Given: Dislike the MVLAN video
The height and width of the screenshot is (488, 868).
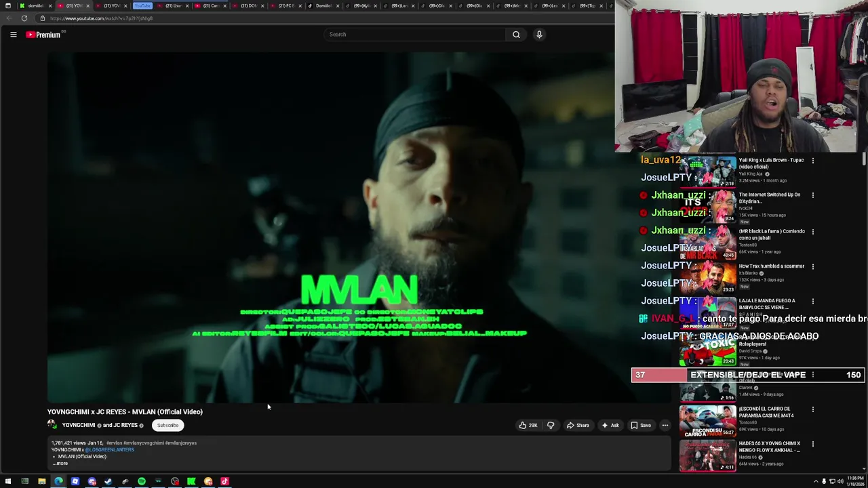Looking at the screenshot, I should 551,426.
